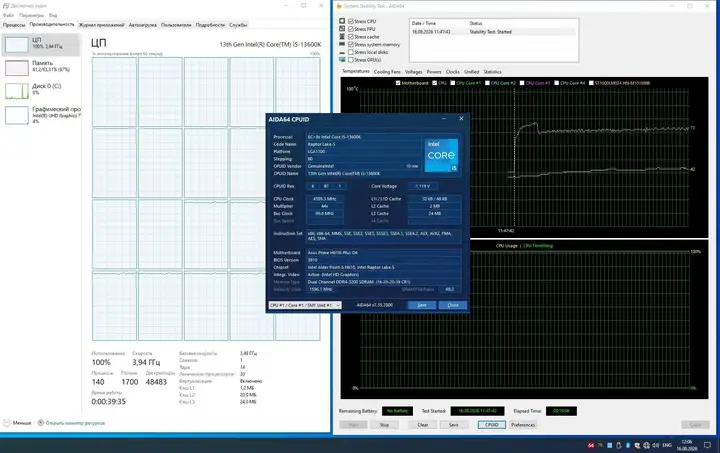Click the ENG language indicator
The image size is (720, 453).
coord(667,445)
